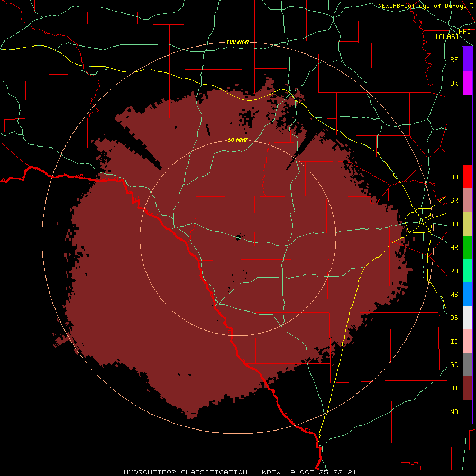Click the WS blue legend swatch
Image resolution: width=476 pixels, height=476 pixels.
(x=467, y=294)
